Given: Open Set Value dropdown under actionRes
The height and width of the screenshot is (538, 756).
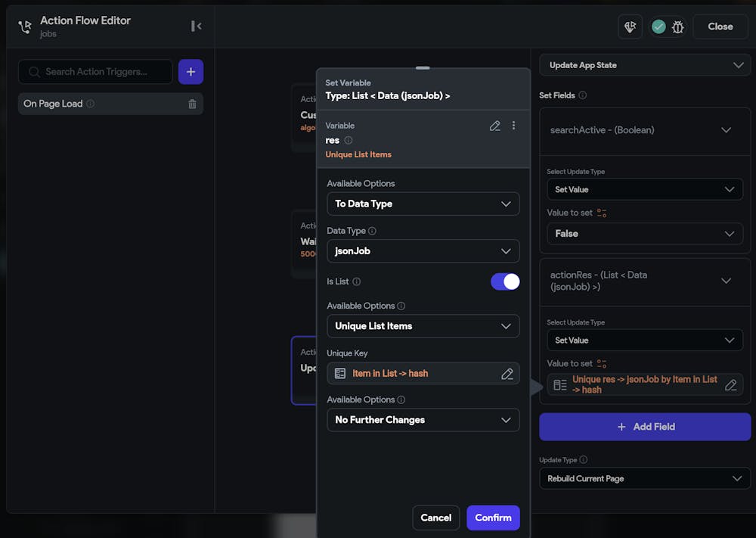Looking at the screenshot, I should tap(645, 341).
